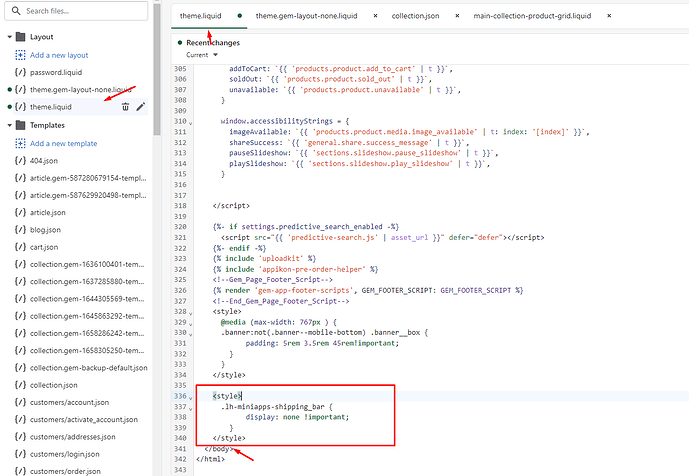Screen dimensions: 689x476
Task: Close the collection.json tab
Action: pyautogui.click(x=457, y=16)
